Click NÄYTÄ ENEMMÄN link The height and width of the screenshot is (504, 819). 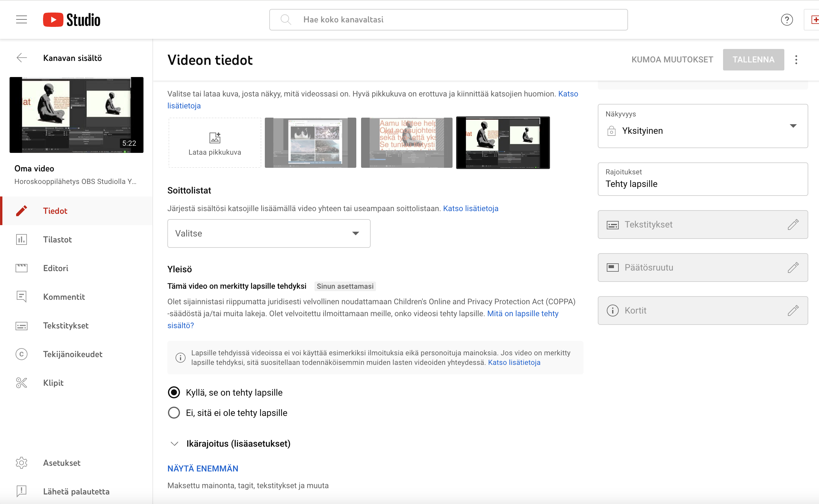tap(202, 468)
